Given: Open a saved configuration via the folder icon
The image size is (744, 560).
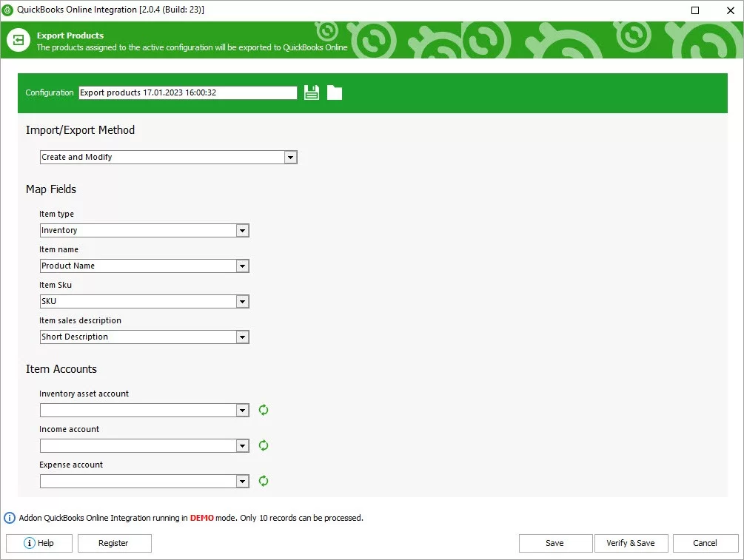Looking at the screenshot, I should [x=335, y=92].
